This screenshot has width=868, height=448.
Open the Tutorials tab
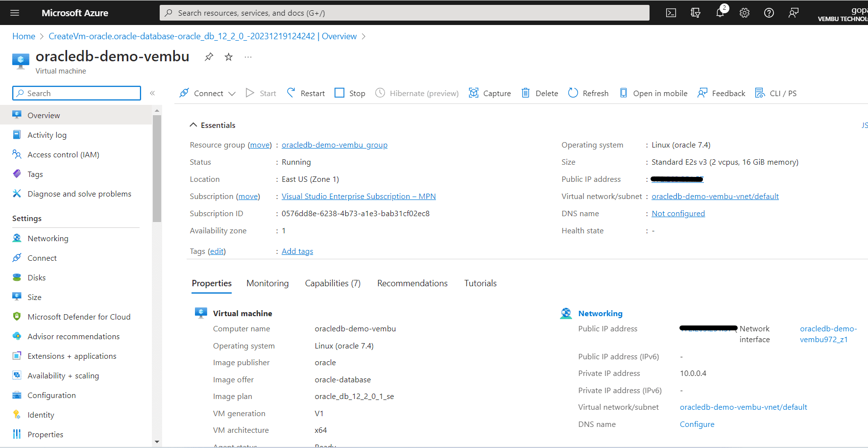click(x=481, y=283)
